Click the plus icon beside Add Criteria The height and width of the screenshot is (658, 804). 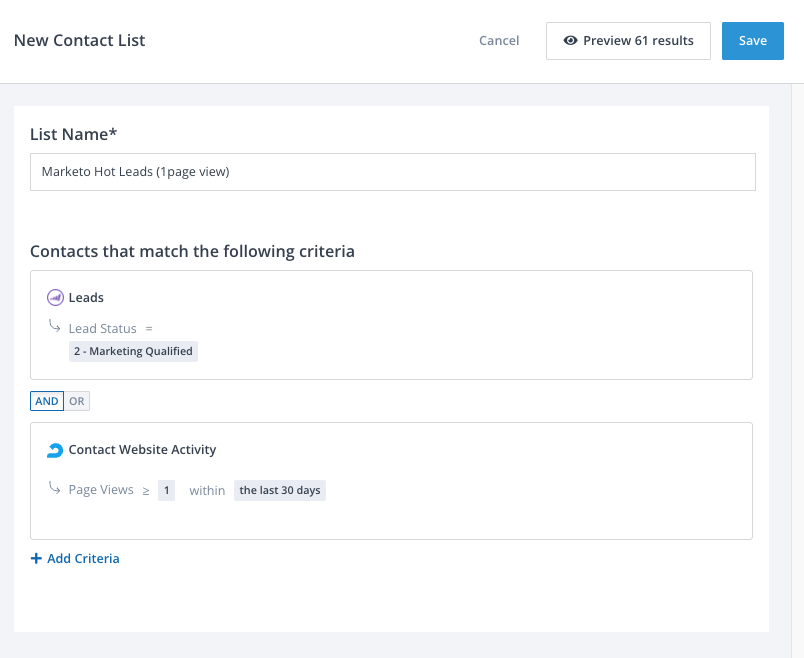[x=36, y=559]
